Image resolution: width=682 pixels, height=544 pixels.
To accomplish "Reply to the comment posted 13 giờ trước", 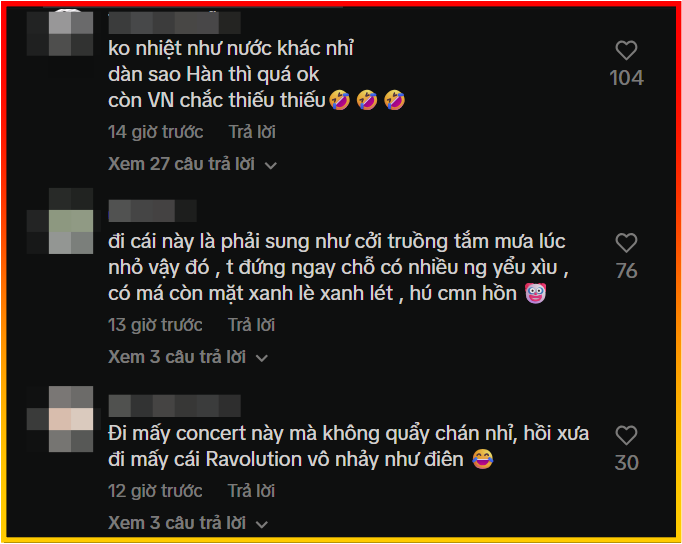I will pos(251,325).
